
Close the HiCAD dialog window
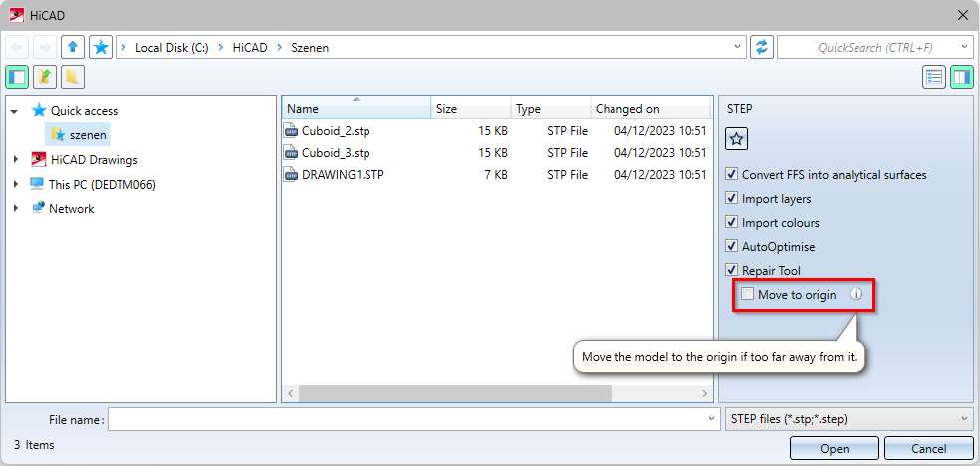click(x=963, y=15)
